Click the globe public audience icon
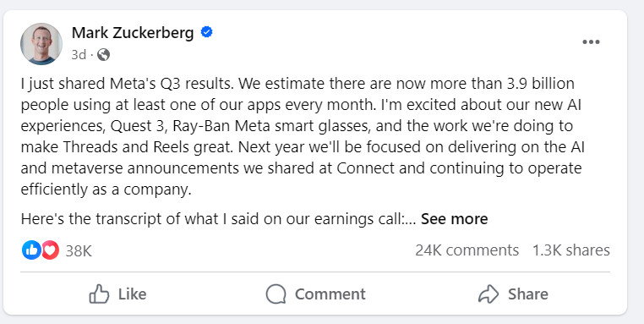Viewport: 644px width, 324px height. (103, 54)
